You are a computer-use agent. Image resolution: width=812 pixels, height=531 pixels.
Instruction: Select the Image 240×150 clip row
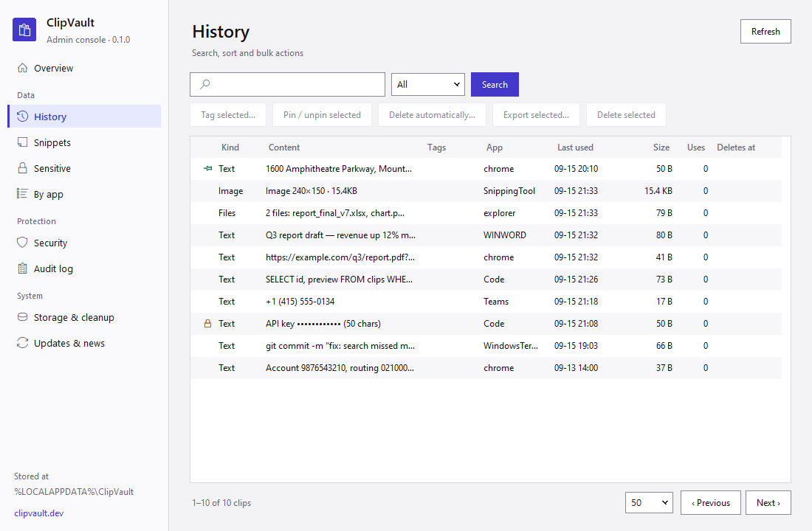[486, 191]
